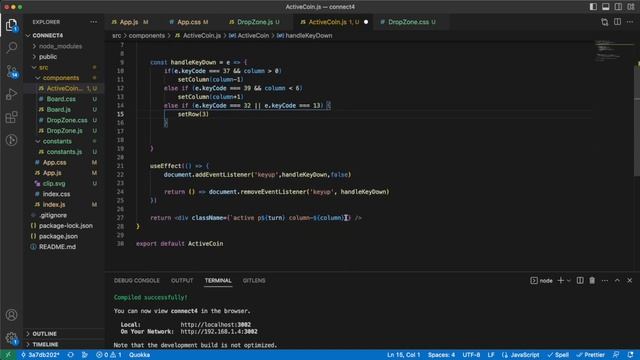
Task: Maximize the panel with chevron up
Action: point(617,280)
